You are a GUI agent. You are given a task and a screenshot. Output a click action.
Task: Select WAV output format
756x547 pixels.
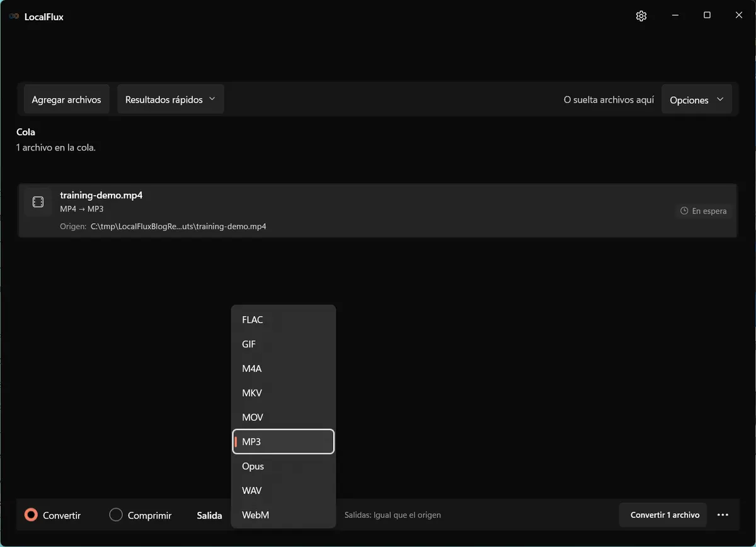(283, 490)
